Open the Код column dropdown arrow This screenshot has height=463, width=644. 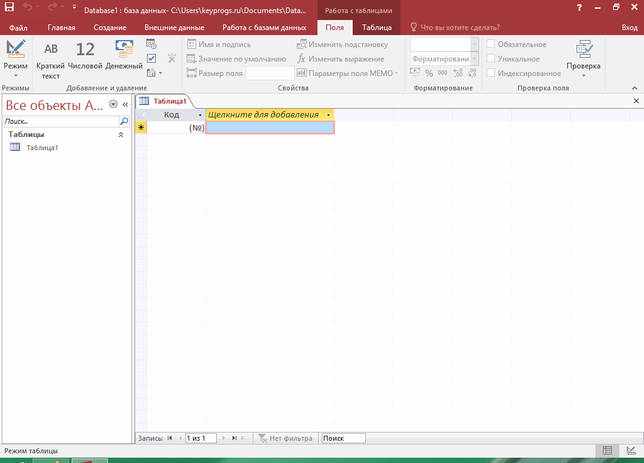(x=200, y=115)
